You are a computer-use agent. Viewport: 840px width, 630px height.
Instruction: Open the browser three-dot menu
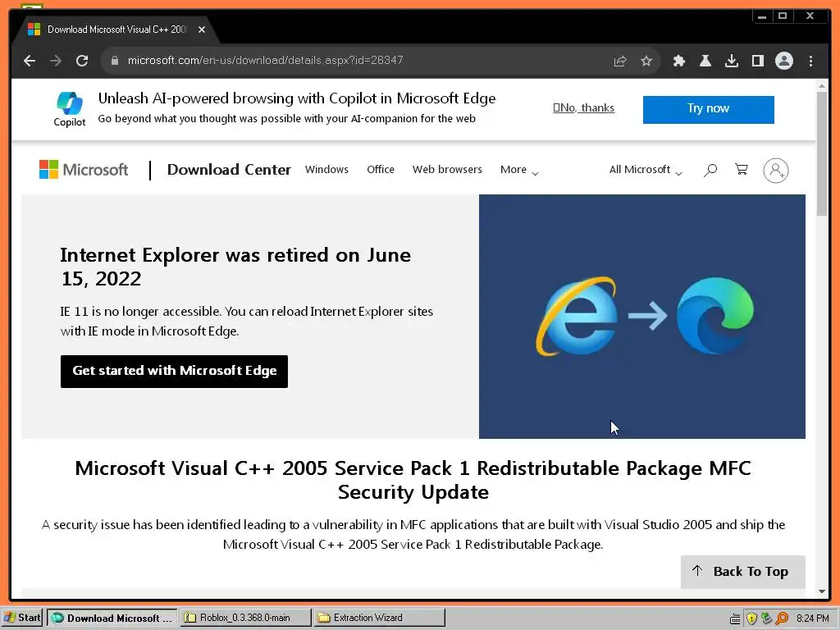[810, 61]
